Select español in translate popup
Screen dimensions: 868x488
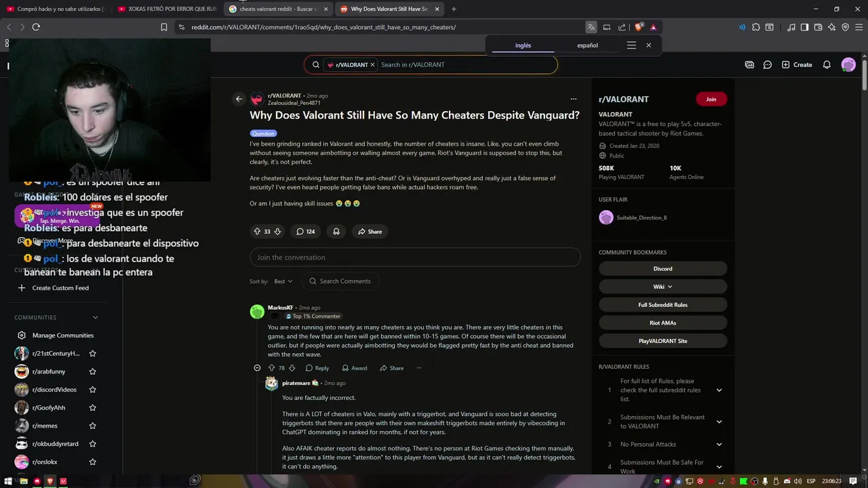point(587,45)
